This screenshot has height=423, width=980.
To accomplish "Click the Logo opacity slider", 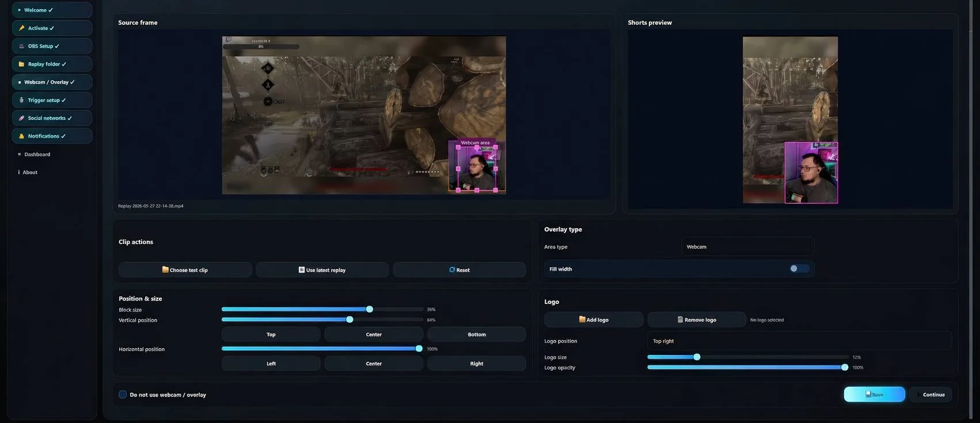I will (x=748, y=367).
